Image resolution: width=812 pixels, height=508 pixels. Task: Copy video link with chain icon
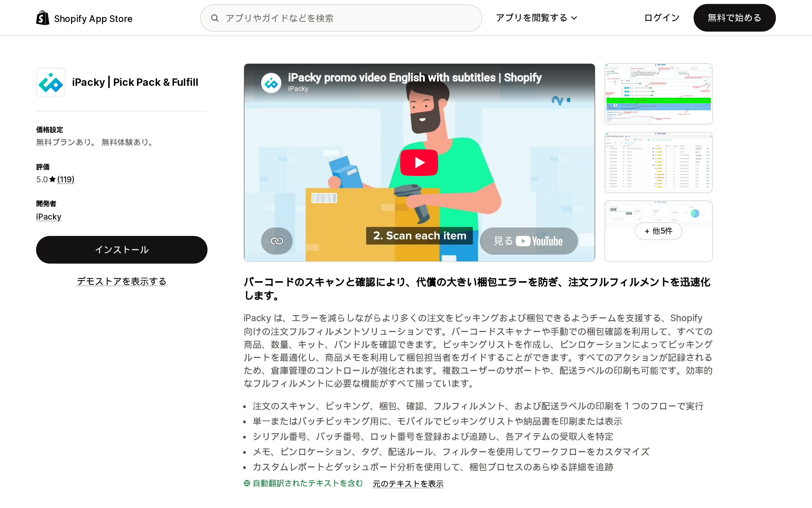277,241
